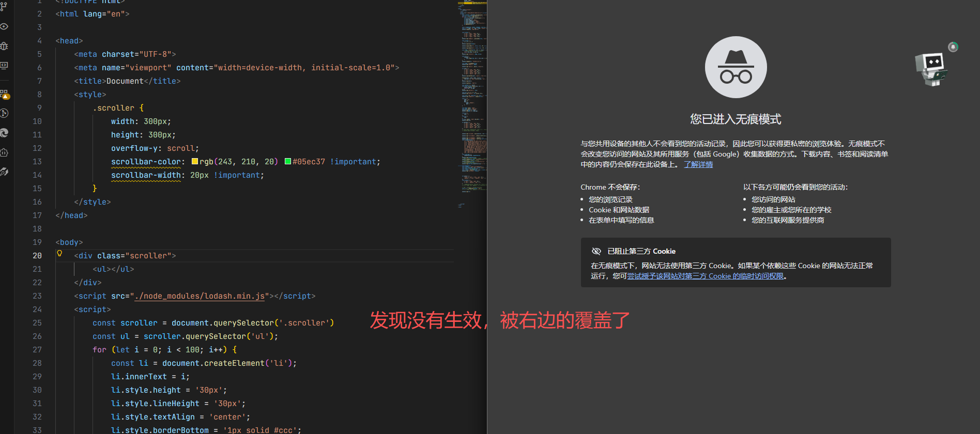Click the overflow-y: scroll declaration
Image resolution: width=980 pixels, height=434 pixels.
coord(155,148)
